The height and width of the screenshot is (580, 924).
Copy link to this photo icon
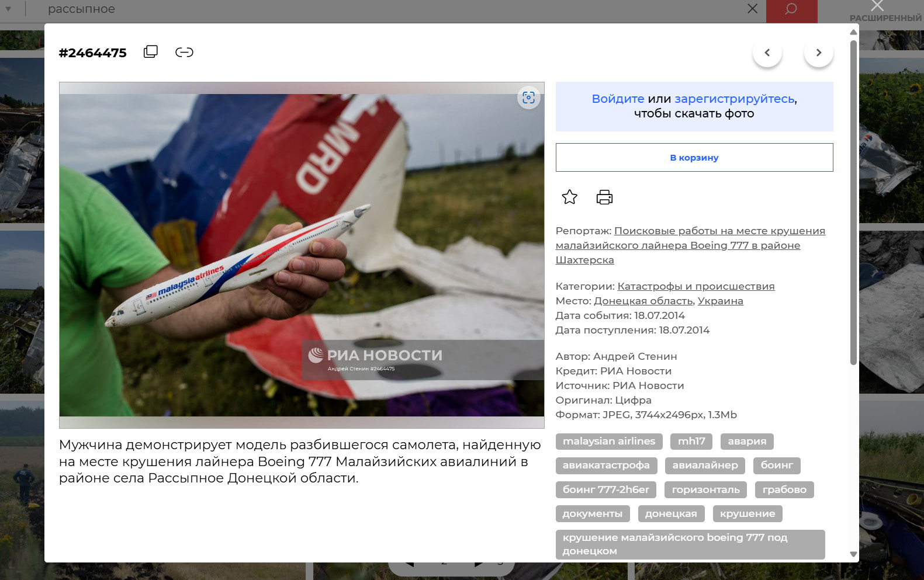click(184, 53)
